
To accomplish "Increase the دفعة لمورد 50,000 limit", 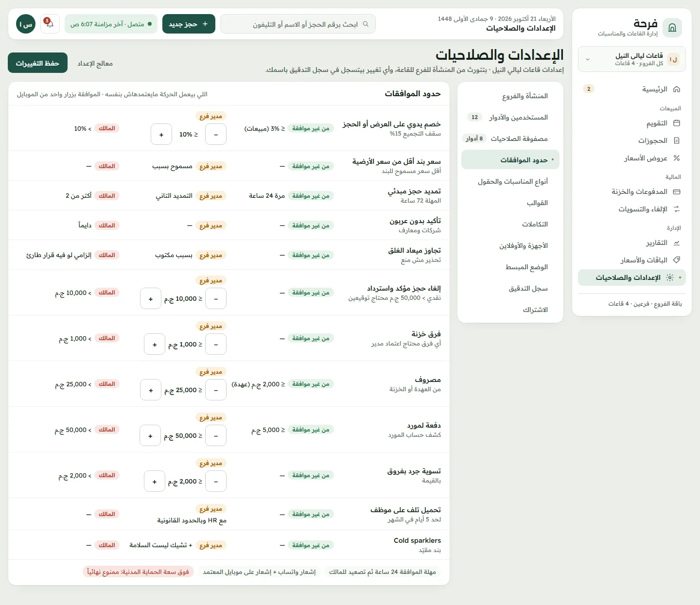I will click(x=150, y=436).
